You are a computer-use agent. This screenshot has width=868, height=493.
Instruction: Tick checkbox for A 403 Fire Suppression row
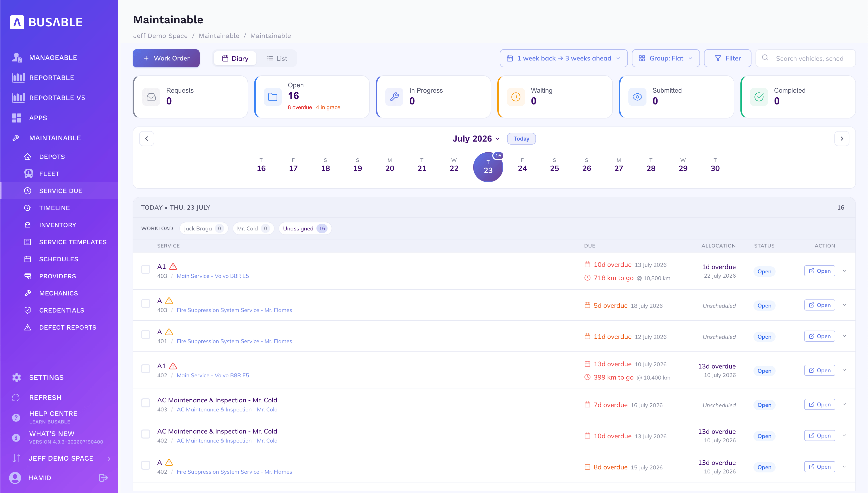click(x=146, y=304)
